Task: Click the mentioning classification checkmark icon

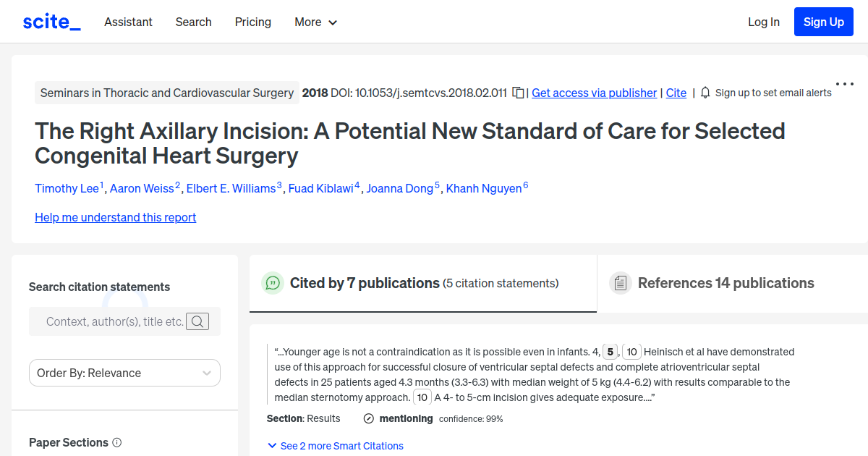Action: pos(369,418)
